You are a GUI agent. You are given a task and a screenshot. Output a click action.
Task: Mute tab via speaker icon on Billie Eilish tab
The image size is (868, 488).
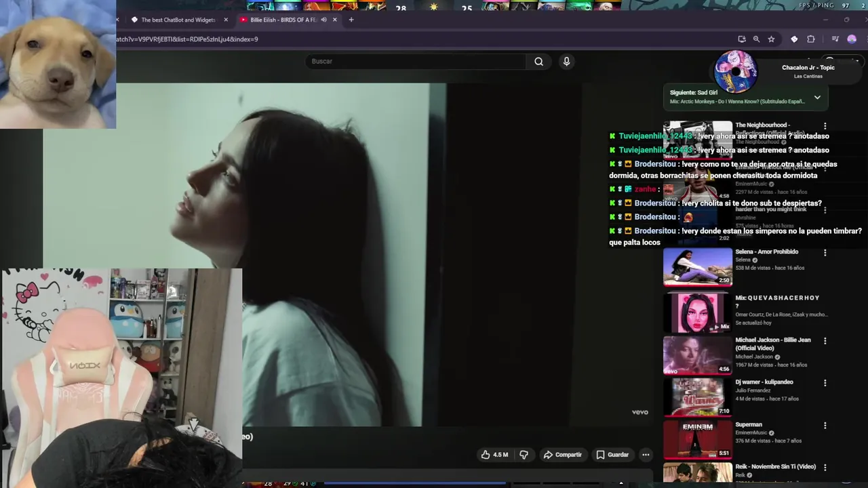(323, 20)
